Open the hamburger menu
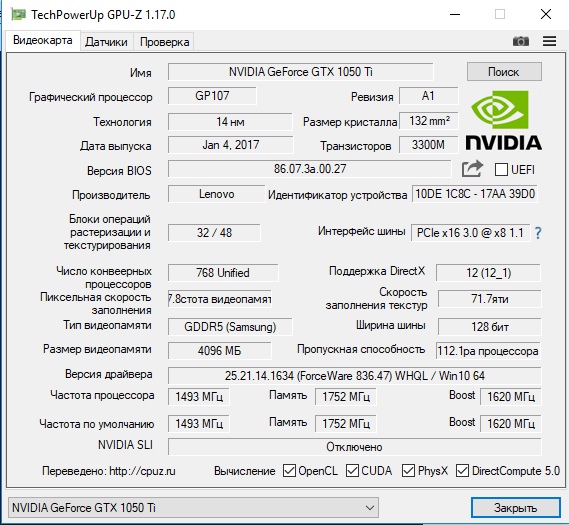 point(549,41)
